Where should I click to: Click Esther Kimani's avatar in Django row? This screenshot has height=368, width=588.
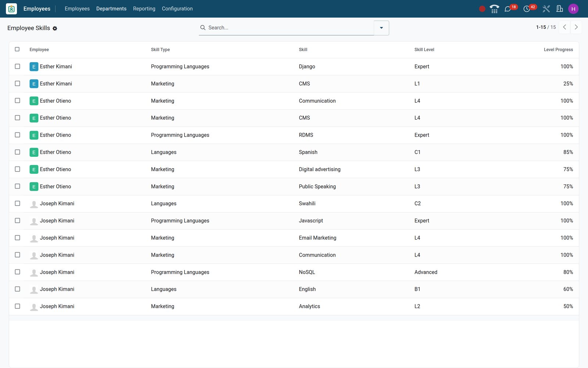[34, 67]
